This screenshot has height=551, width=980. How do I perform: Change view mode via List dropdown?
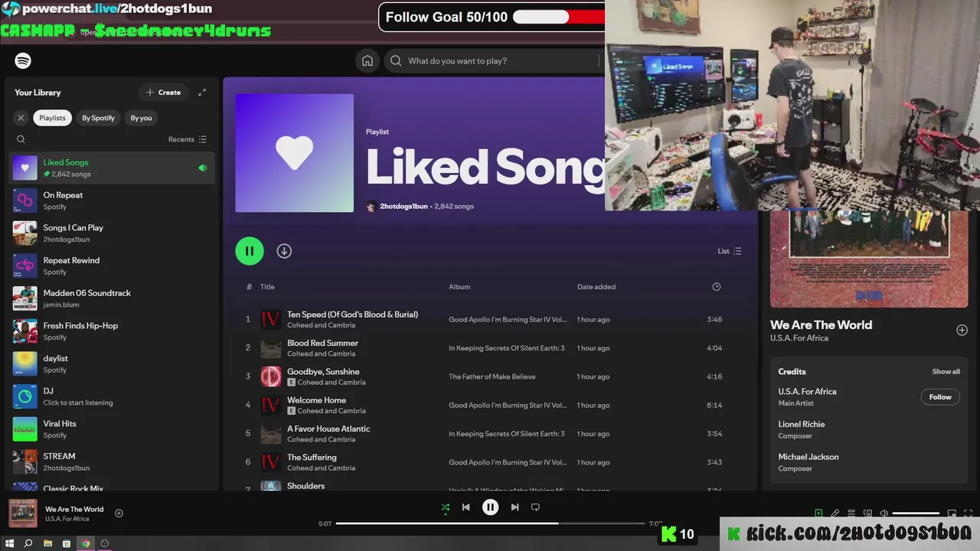click(x=729, y=251)
